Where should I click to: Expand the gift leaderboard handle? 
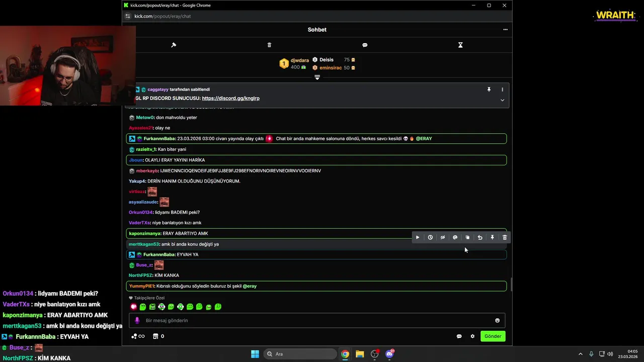click(317, 77)
